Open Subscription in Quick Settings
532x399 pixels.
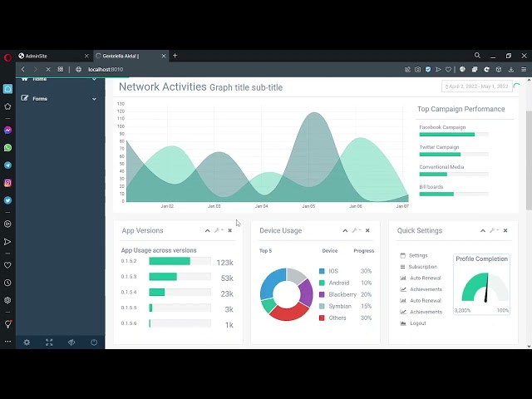click(422, 267)
